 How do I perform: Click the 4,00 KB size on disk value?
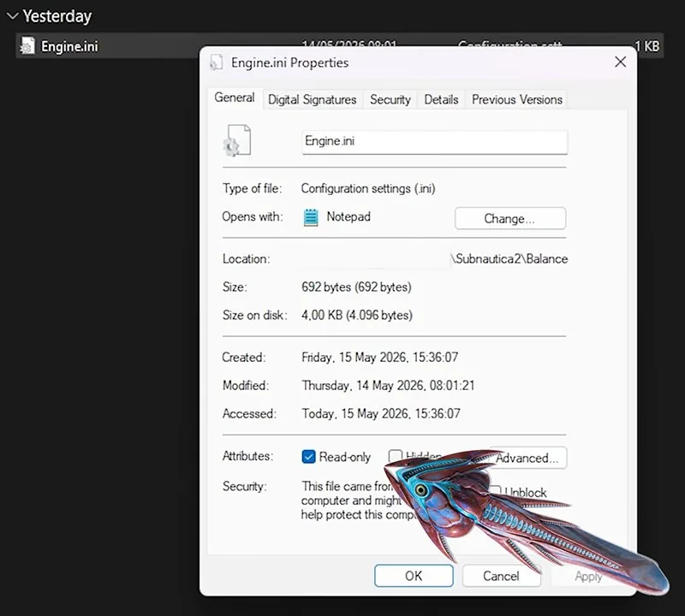[357, 315]
